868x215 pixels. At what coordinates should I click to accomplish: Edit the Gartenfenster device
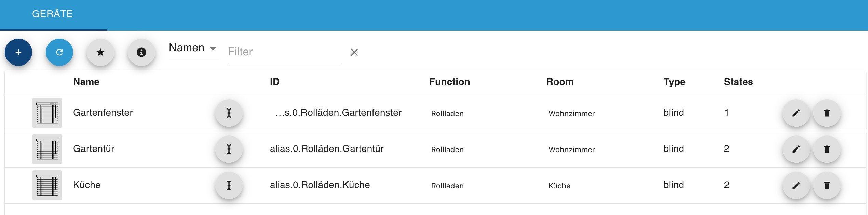[x=796, y=113]
